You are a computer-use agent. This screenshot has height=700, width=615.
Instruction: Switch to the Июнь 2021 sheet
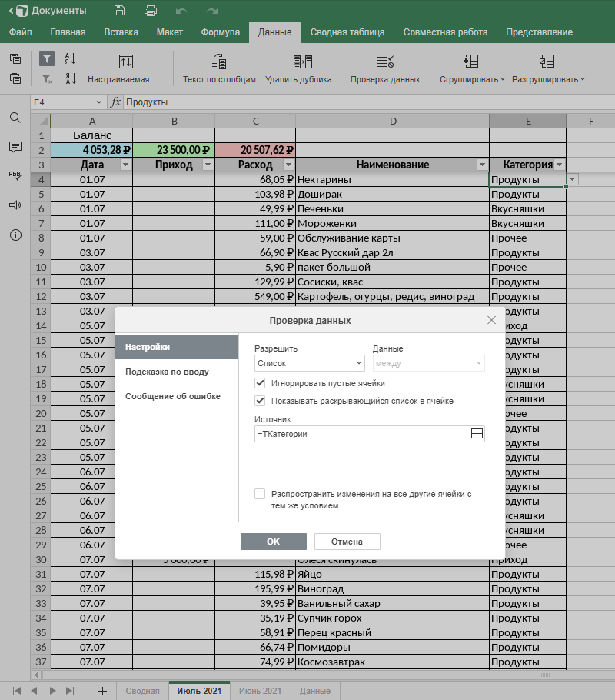[x=260, y=691]
